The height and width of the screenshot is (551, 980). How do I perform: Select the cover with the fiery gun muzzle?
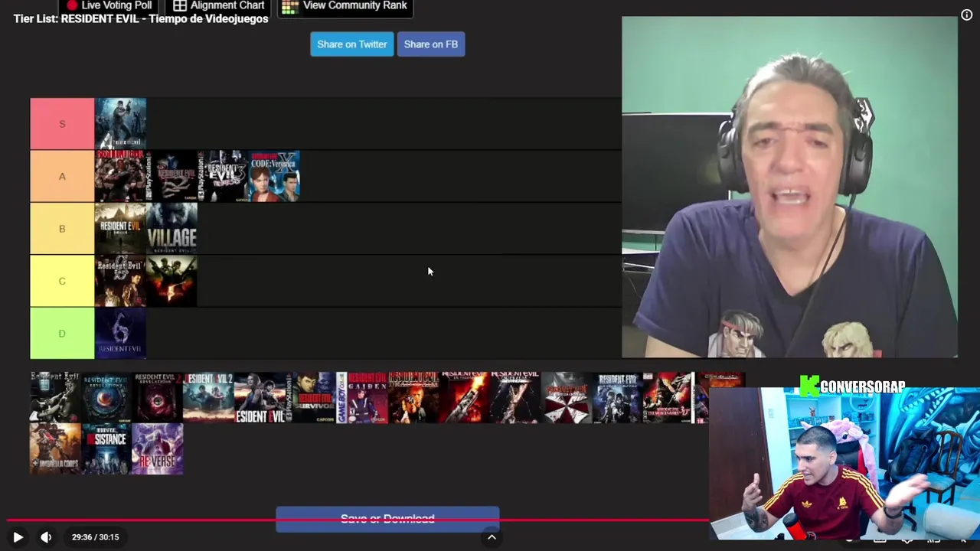tap(465, 397)
